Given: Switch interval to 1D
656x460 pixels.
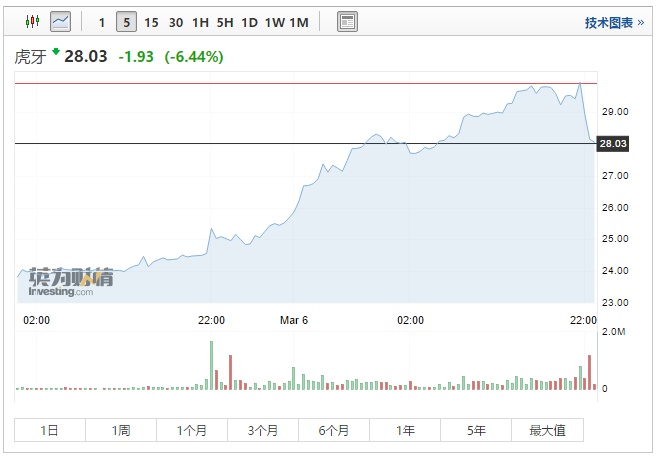Looking at the screenshot, I should [x=249, y=22].
